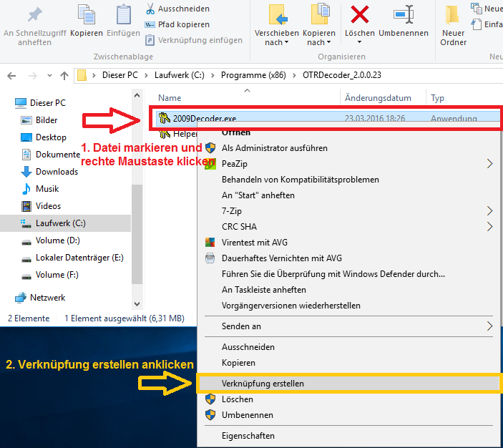
Task: Click Pfad kopieren in the ribbon
Action: (183, 24)
